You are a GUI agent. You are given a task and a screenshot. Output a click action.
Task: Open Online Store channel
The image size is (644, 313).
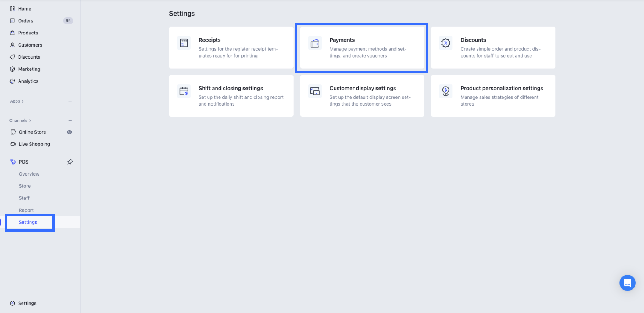(x=33, y=132)
